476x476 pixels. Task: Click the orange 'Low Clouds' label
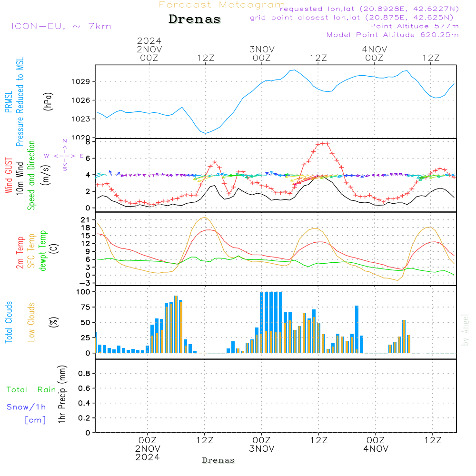(x=31, y=322)
